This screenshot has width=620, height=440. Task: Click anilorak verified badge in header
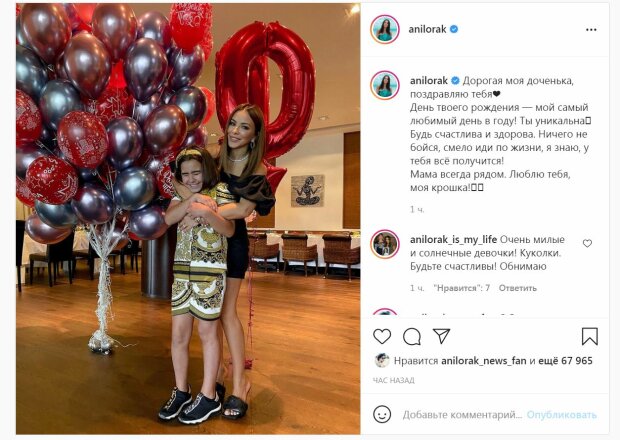454,29
